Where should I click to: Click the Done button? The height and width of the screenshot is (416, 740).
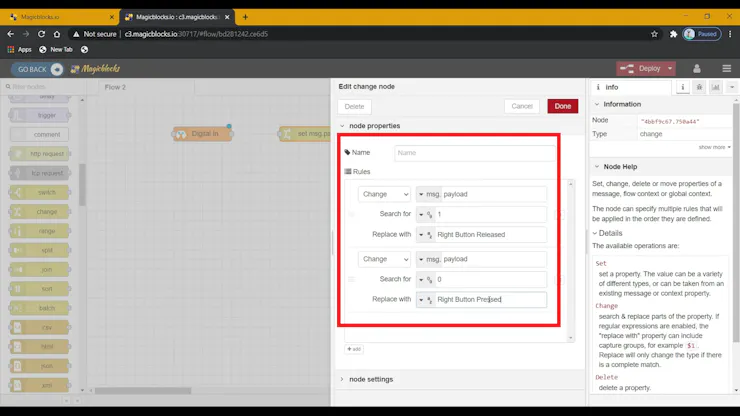point(563,106)
